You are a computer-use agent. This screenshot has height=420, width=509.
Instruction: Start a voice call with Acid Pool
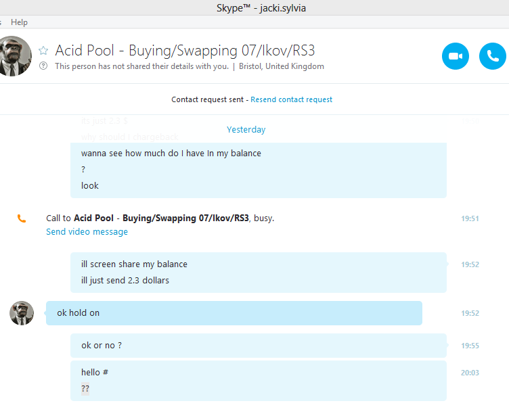(x=492, y=56)
